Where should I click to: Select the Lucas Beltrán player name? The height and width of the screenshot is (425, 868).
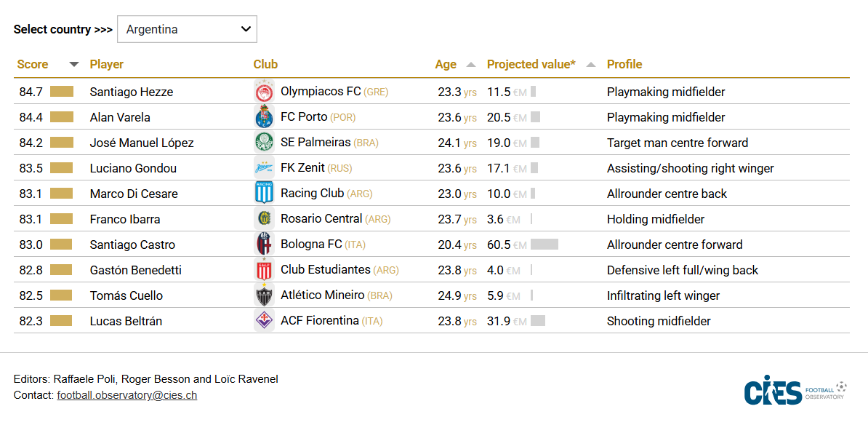pos(126,321)
